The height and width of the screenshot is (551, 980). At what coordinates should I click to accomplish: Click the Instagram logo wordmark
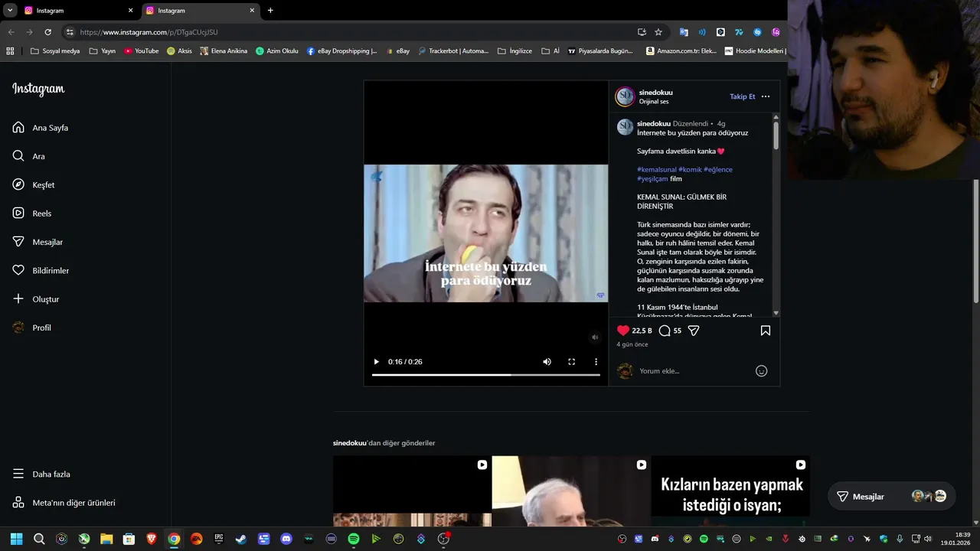pos(38,90)
